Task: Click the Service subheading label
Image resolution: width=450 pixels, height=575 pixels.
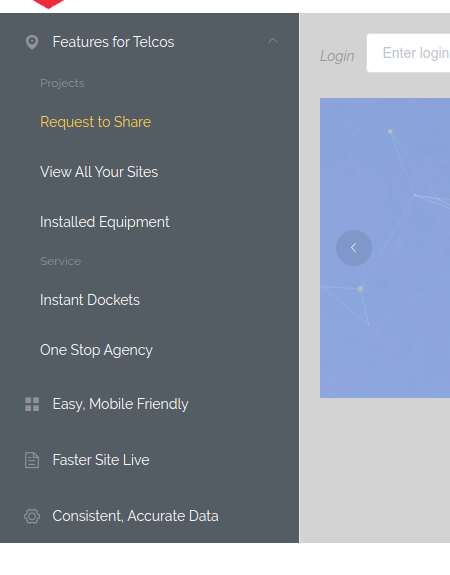Action: (61, 261)
